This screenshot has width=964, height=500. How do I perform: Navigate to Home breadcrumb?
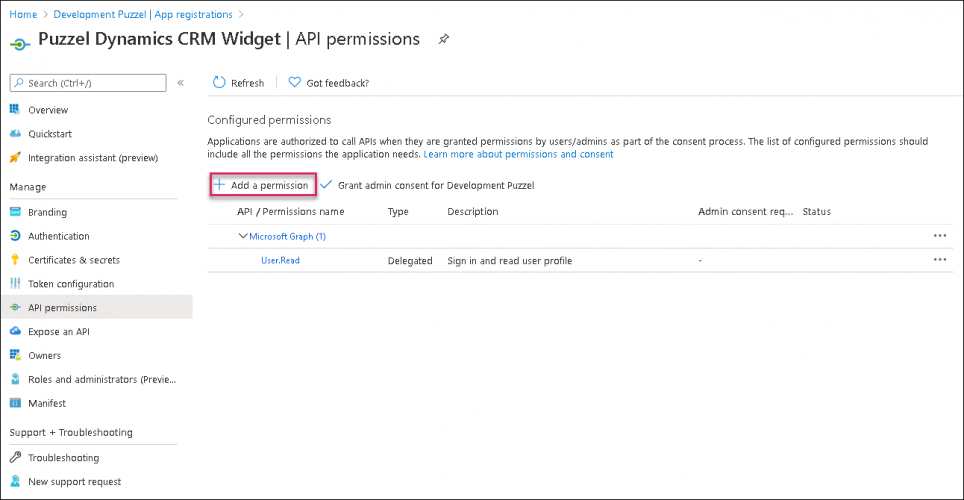tap(23, 14)
